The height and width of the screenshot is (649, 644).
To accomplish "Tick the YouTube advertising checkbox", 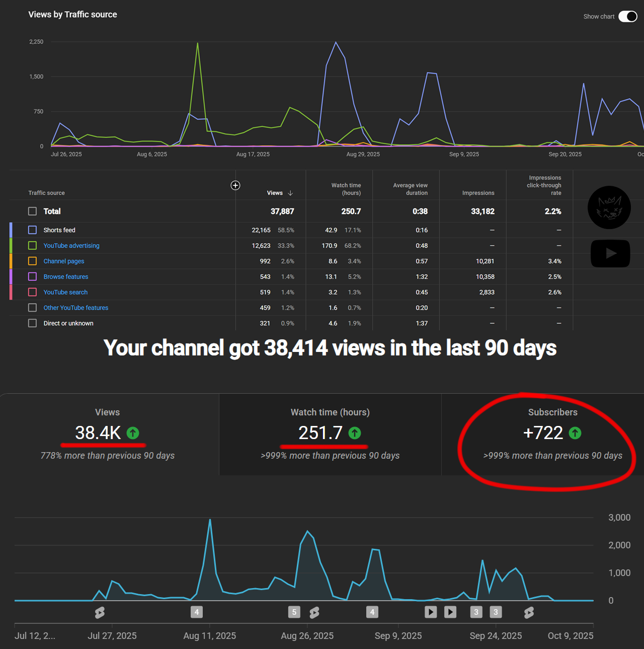I will coord(32,246).
